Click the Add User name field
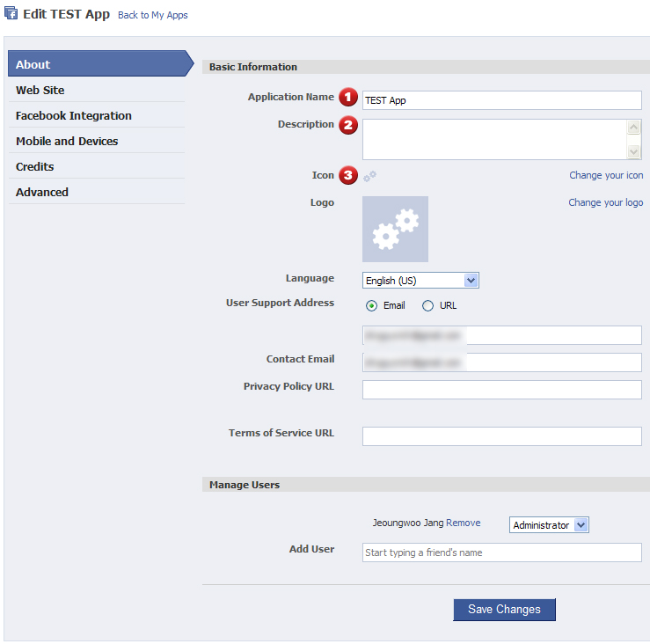650x644 pixels. [502, 553]
